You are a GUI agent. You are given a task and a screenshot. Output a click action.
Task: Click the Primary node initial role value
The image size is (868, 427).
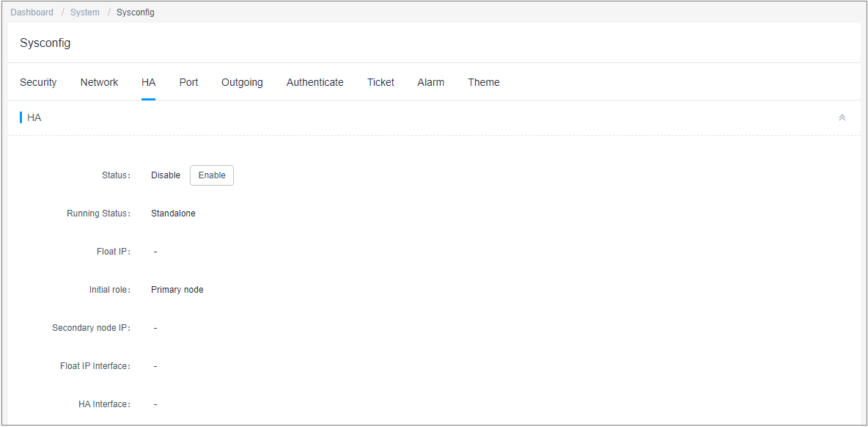(177, 290)
